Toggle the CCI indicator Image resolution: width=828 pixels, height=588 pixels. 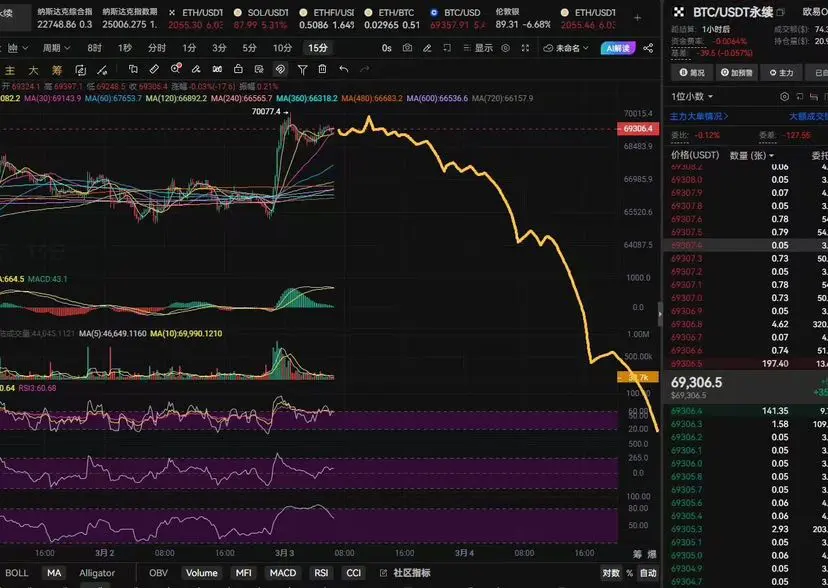point(354,573)
